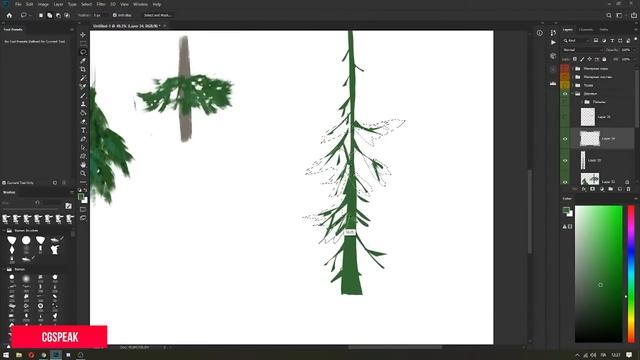This screenshot has width=640, height=360.
Task: Open the search icon at top right
Action: click(x=609, y=15)
